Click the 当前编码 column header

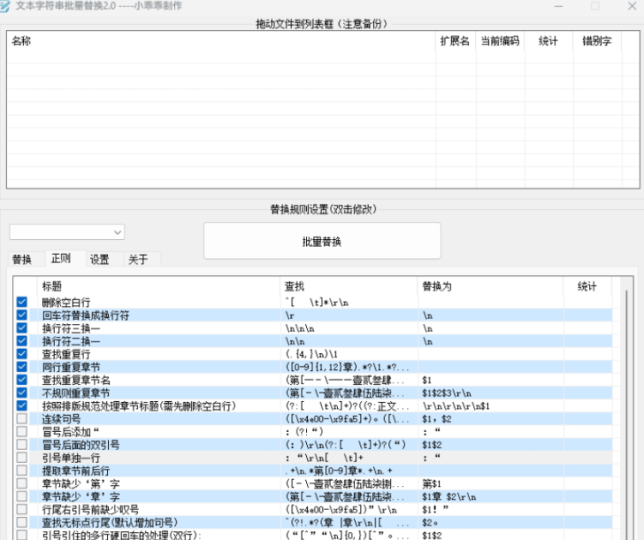(x=498, y=41)
